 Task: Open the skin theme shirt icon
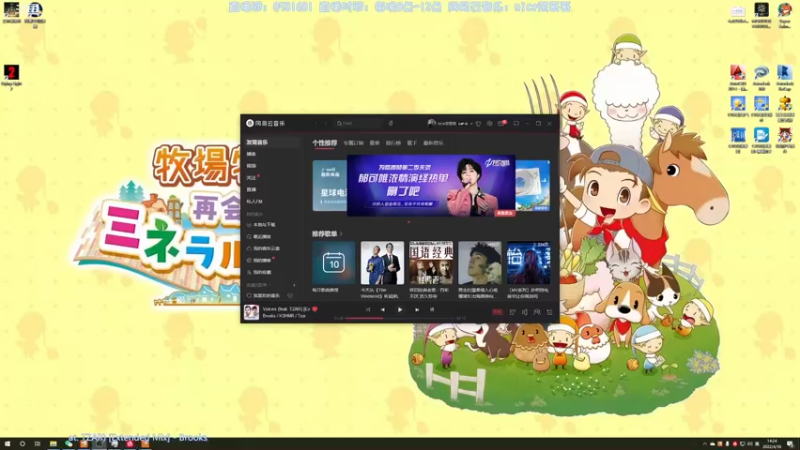pyautogui.click(x=478, y=123)
